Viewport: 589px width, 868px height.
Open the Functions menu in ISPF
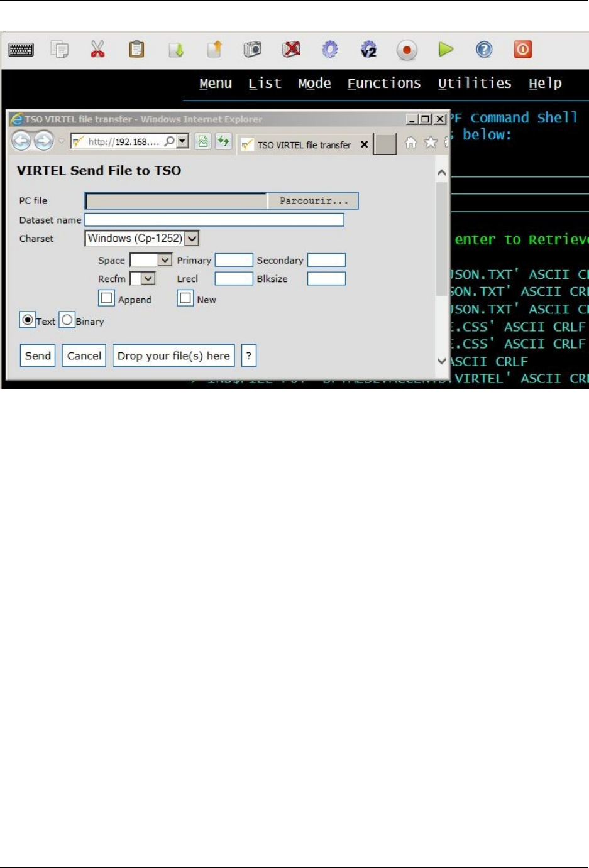(384, 84)
